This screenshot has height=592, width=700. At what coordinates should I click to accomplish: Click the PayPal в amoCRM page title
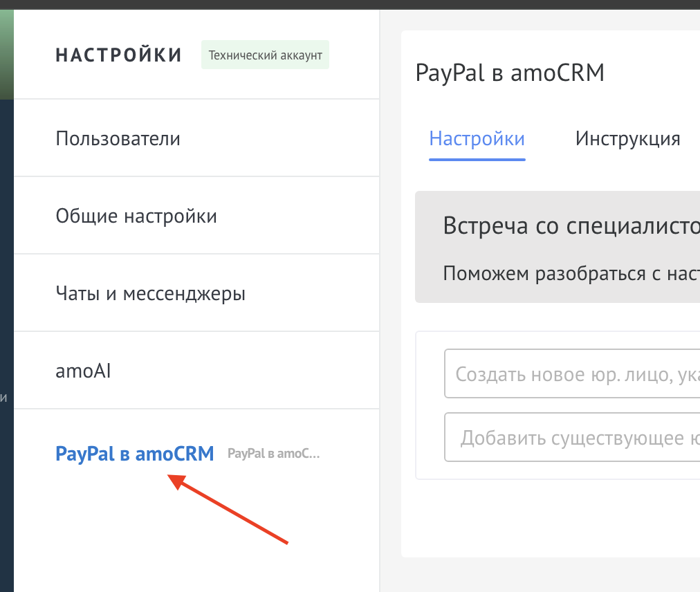[510, 73]
